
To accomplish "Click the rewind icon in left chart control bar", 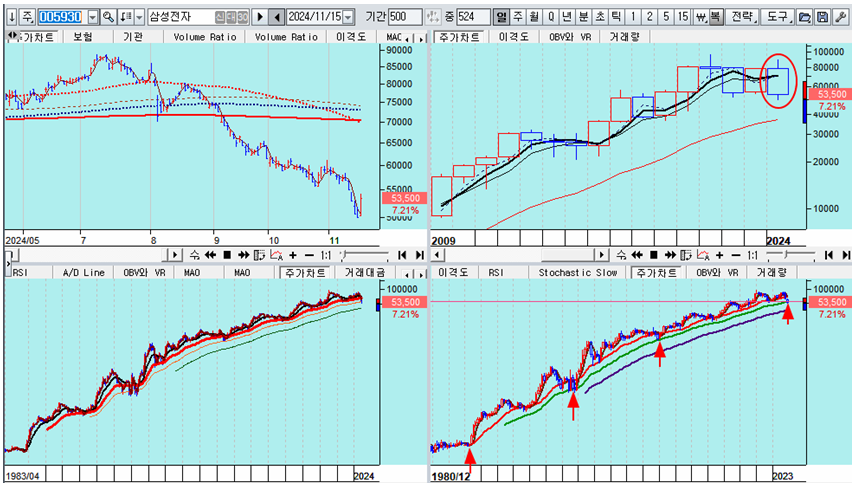I will pyautogui.click(x=210, y=255).
